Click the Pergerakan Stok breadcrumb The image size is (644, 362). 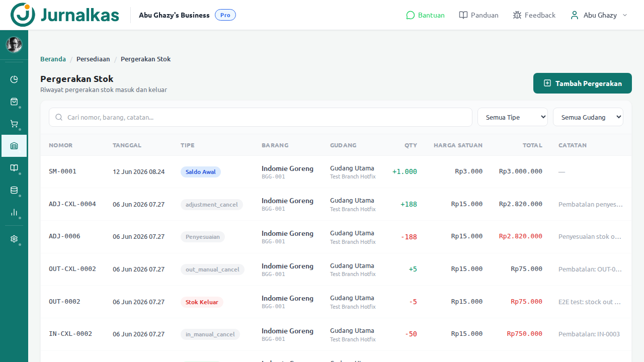point(145,59)
